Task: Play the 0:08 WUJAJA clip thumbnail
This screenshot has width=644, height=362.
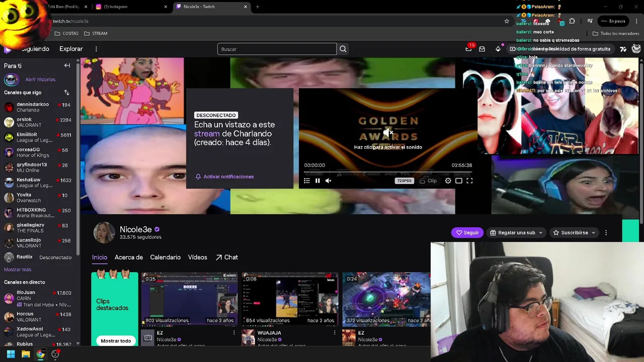Action: click(x=290, y=299)
